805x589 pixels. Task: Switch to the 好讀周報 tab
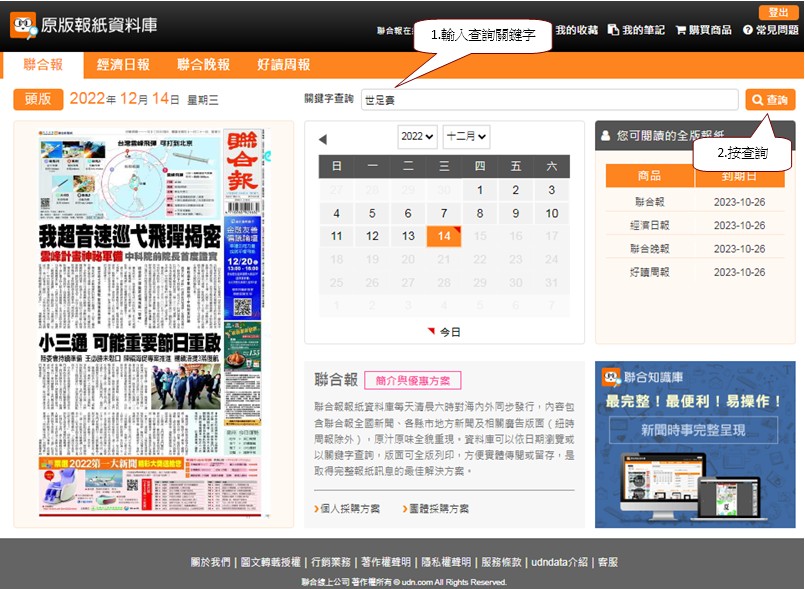283,64
